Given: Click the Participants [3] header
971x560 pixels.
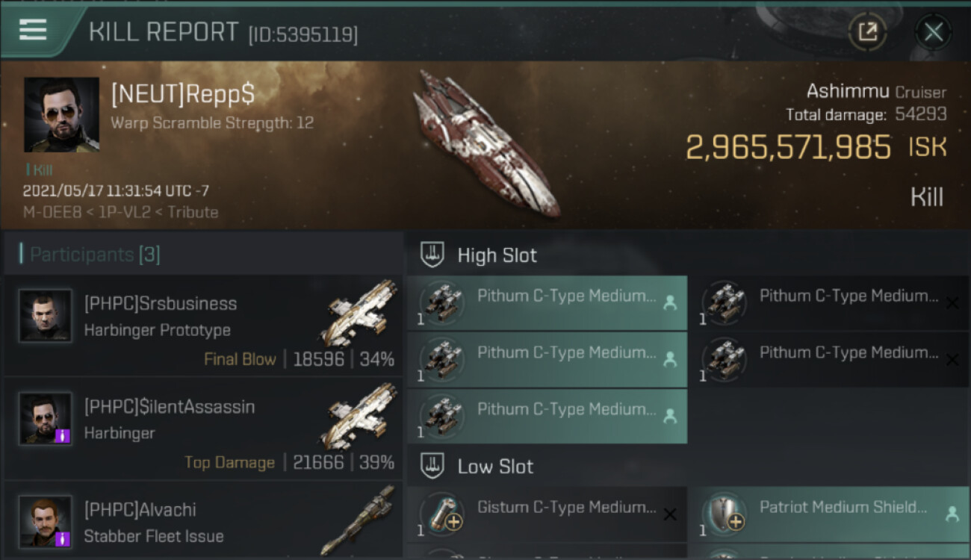Looking at the screenshot, I should tap(95, 255).
